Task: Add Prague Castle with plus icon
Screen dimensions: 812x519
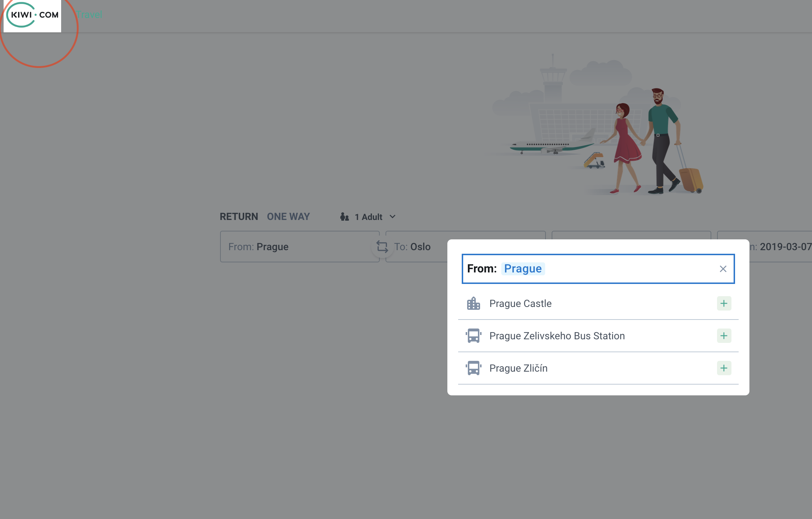Action: [724, 303]
